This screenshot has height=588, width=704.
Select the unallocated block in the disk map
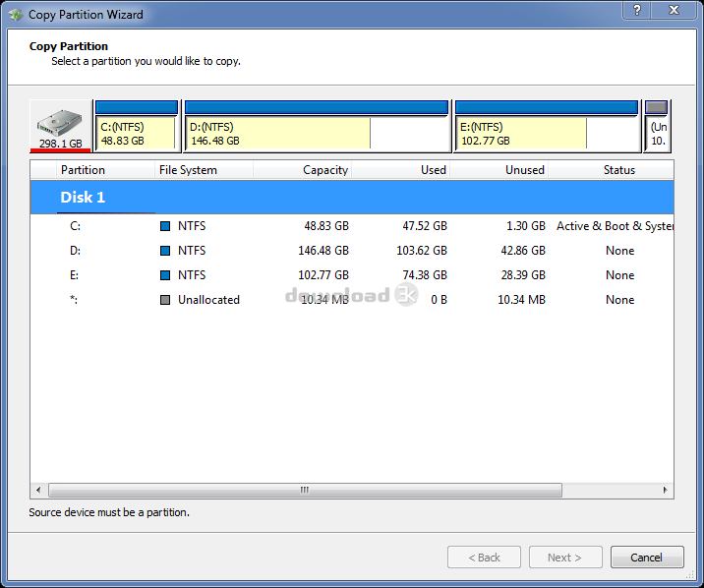coord(657,126)
